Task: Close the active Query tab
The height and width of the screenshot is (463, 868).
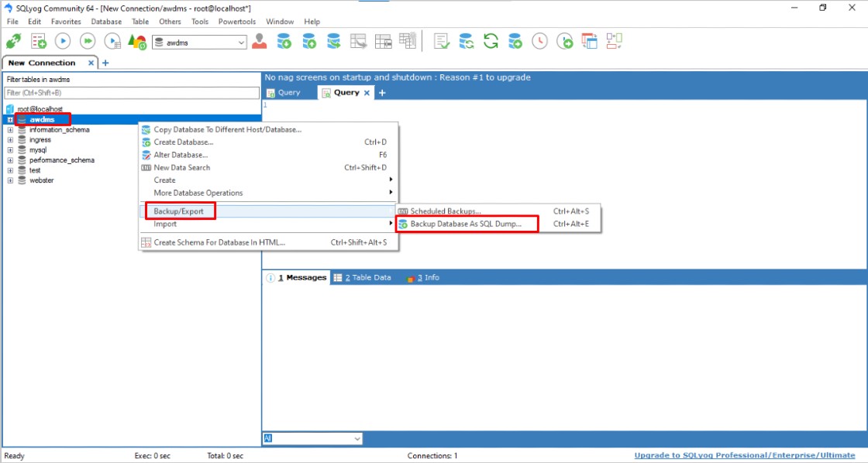Action: tap(367, 93)
